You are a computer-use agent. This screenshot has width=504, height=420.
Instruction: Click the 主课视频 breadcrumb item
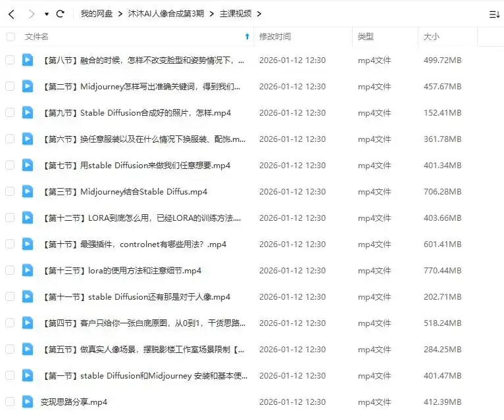pos(236,14)
